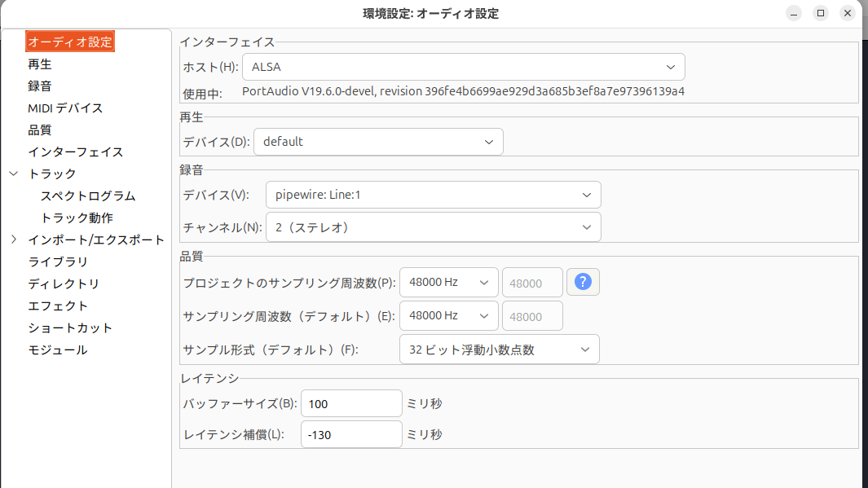Open the playback device default dropdown
Viewport: 868px width, 488px height.
(378, 142)
